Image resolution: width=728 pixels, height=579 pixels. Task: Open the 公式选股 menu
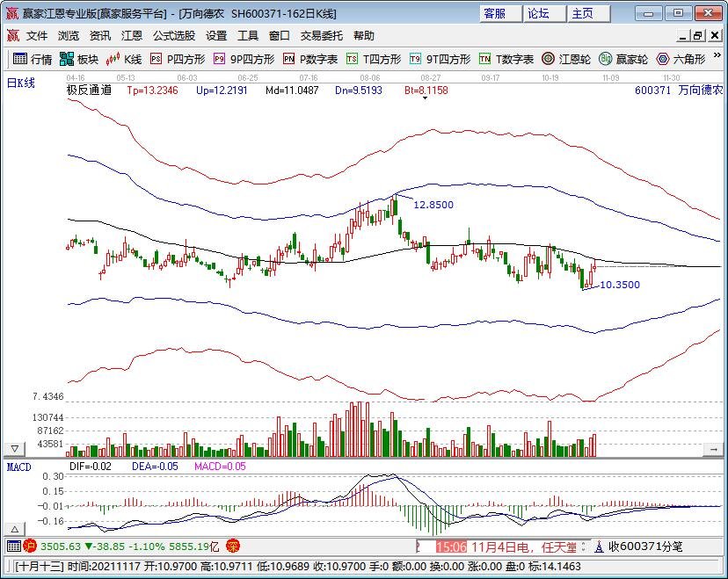(x=174, y=36)
